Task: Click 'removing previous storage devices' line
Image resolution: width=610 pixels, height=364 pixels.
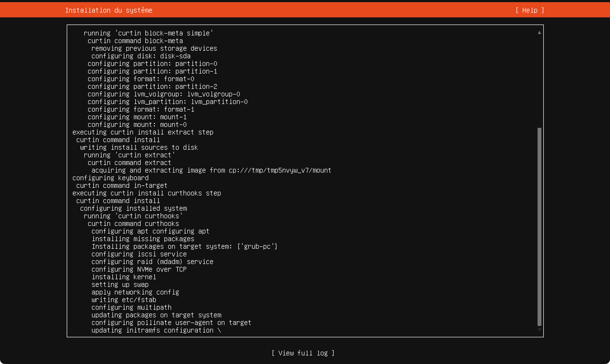Action: 154,48
